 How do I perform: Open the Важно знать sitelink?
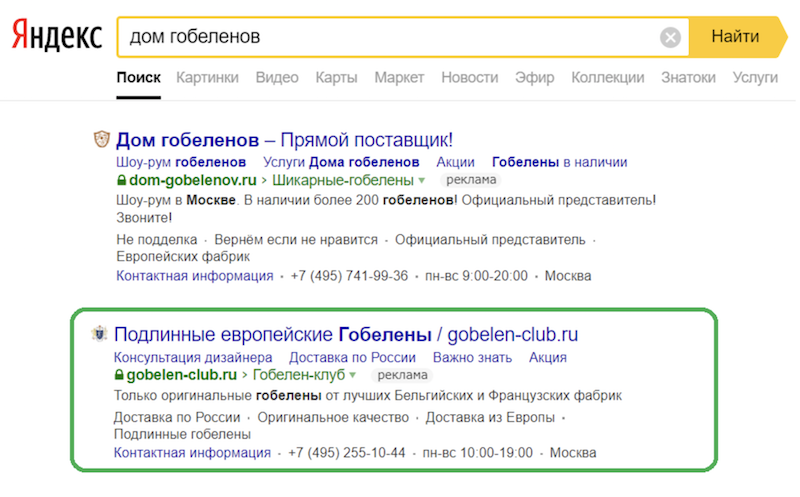coord(472,358)
